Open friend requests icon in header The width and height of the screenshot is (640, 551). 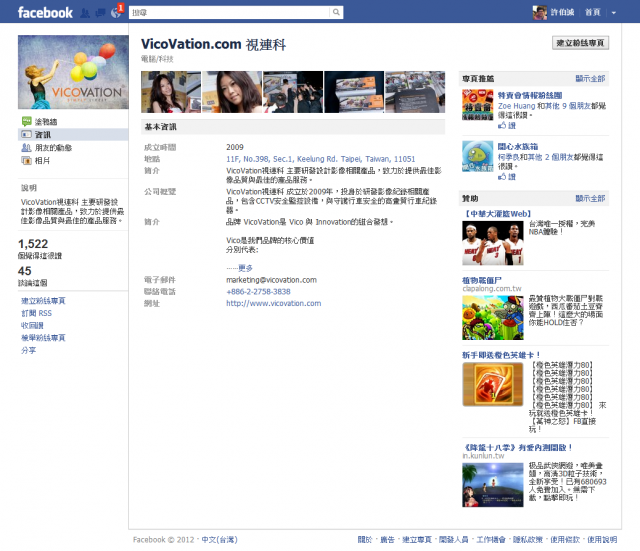85,13
